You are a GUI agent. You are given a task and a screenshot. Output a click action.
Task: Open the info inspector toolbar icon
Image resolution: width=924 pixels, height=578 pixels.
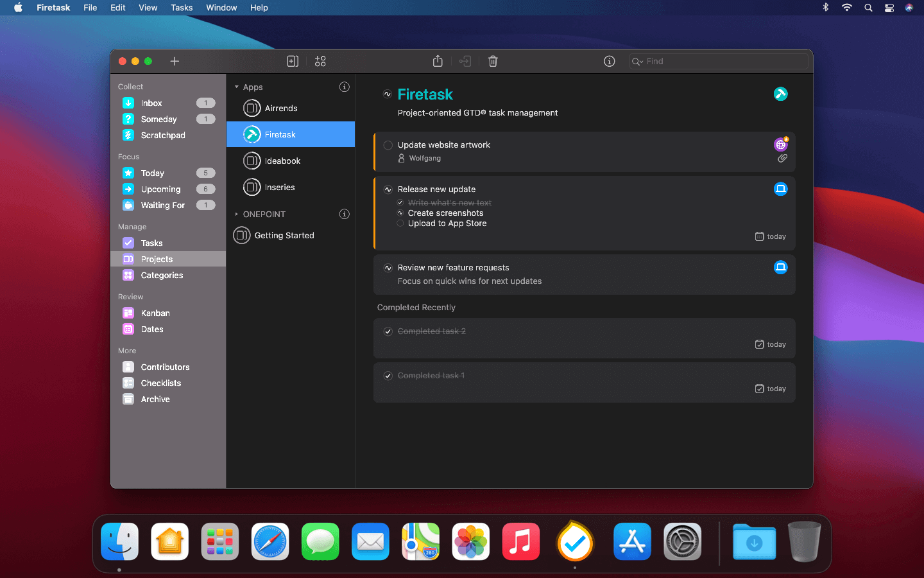[610, 61]
